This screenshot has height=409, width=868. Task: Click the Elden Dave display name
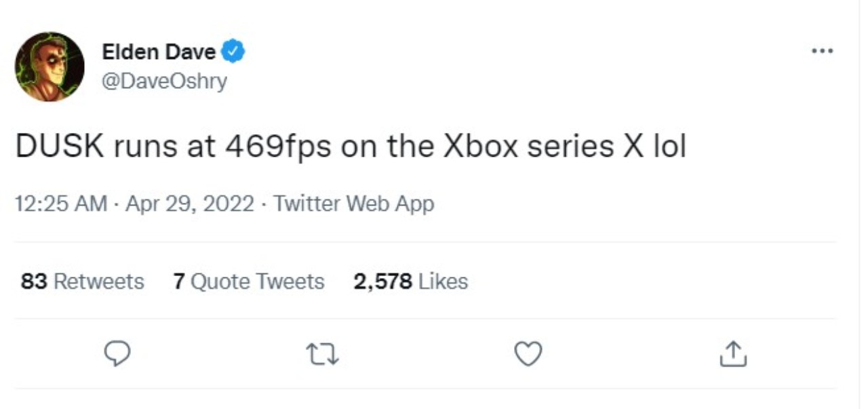pos(159,52)
